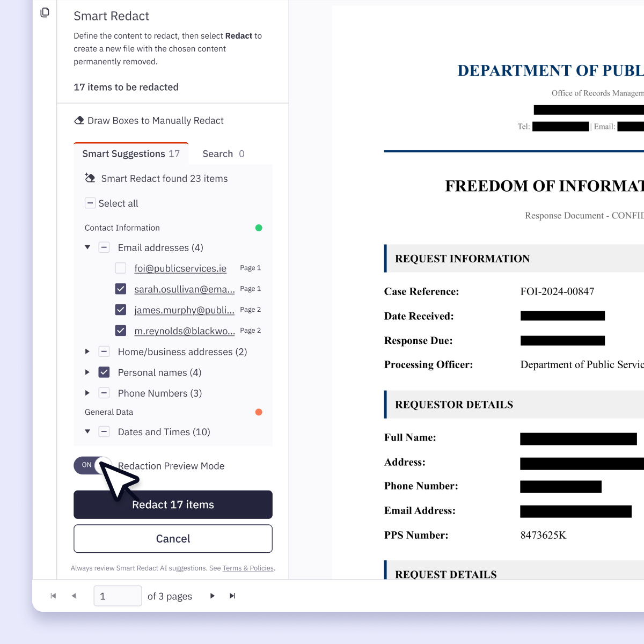Screen dimensions: 644x644
Task: Expand the Phone Numbers section
Action: [x=87, y=393]
